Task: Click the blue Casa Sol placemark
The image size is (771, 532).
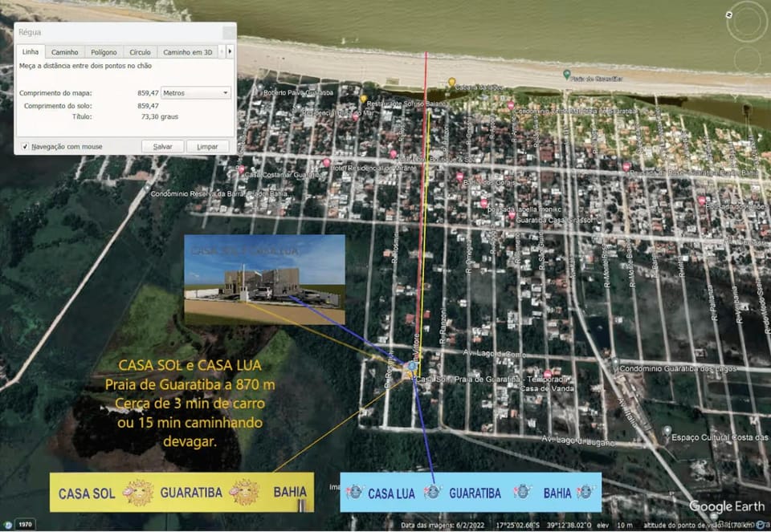Action: click(411, 367)
